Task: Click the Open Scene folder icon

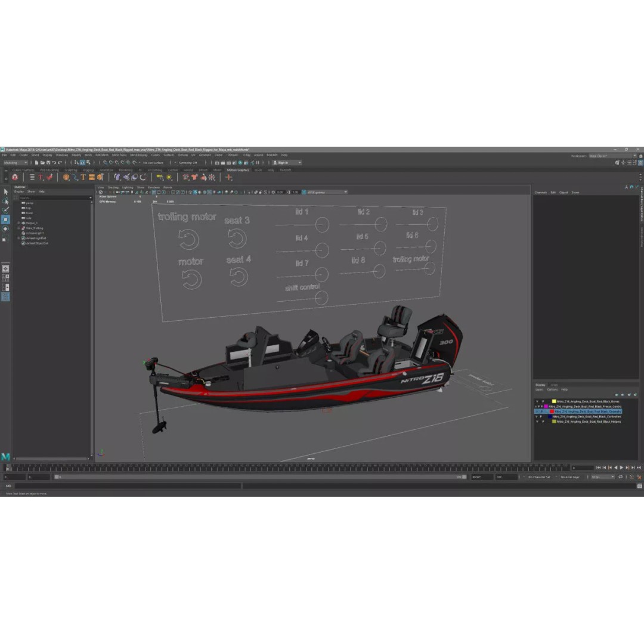Action: (x=42, y=163)
